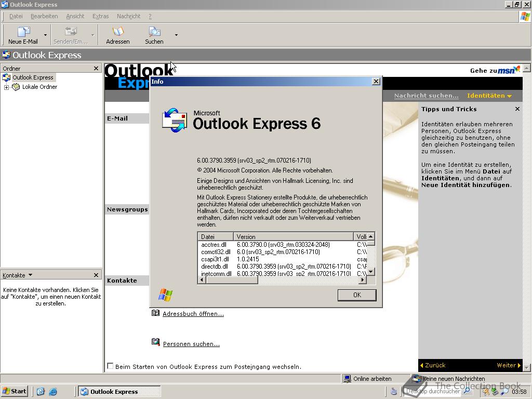
Task: Select Outlook Express in the folder tree
Action: pos(33,77)
